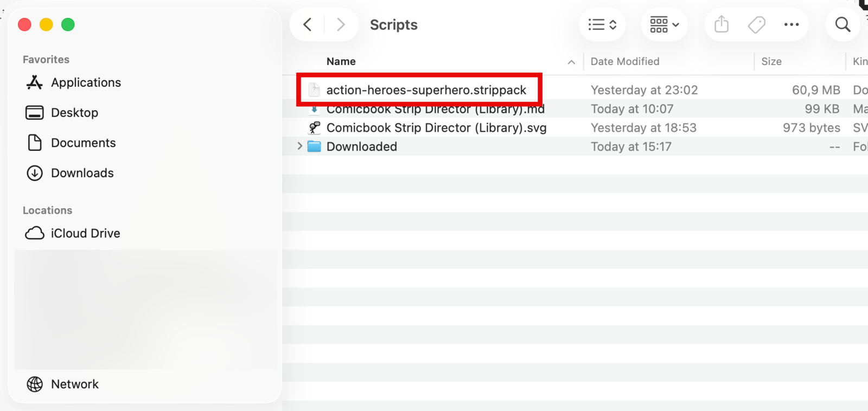The height and width of the screenshot is (411, 868).
Task: Select Comicbook Strip Director (Library).md file
Action: pyautogui.click(x=435, y=109)
